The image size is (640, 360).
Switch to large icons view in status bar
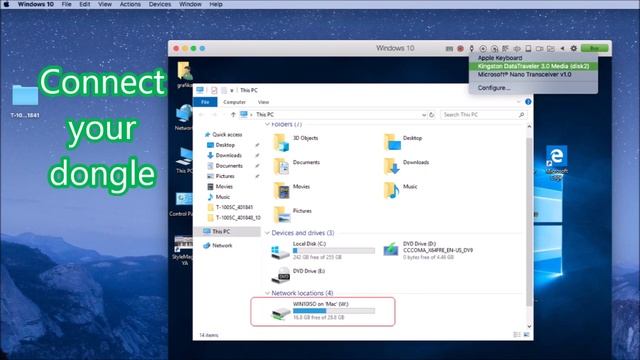[x=526, y=335]
